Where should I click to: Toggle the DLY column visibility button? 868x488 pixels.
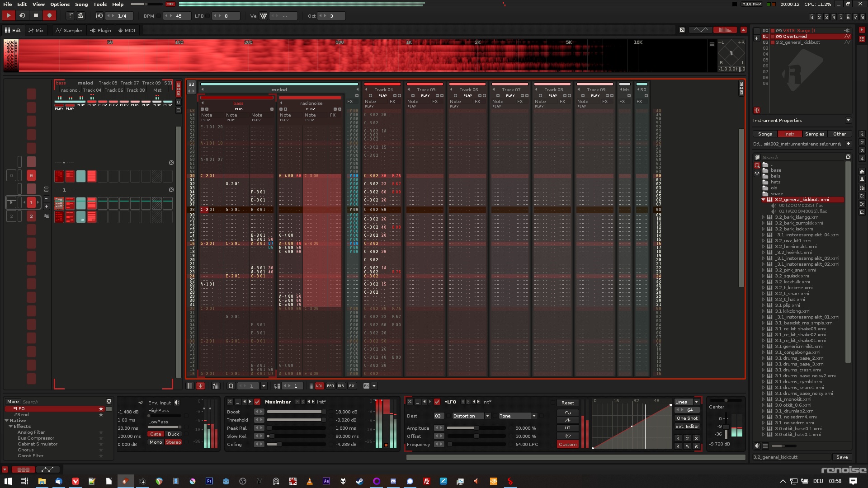click(341, 386)
